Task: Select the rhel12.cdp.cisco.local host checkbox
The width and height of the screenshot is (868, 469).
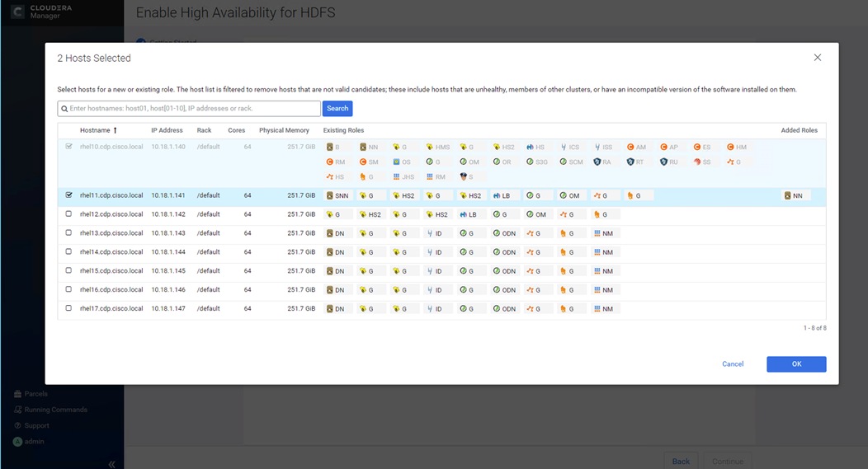Action: tap(68, 214)
